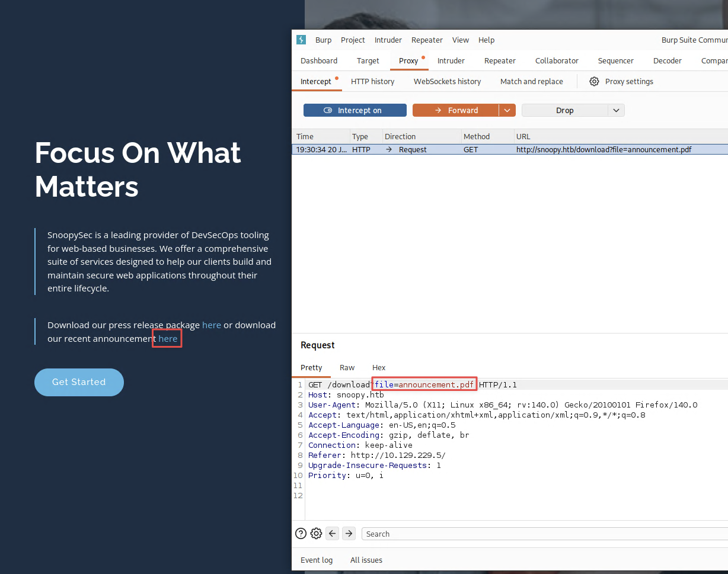Image resolution: width=728 pixels, height=574 pixels.
Task: Click the Referer header line
Action: click(376, 455)
